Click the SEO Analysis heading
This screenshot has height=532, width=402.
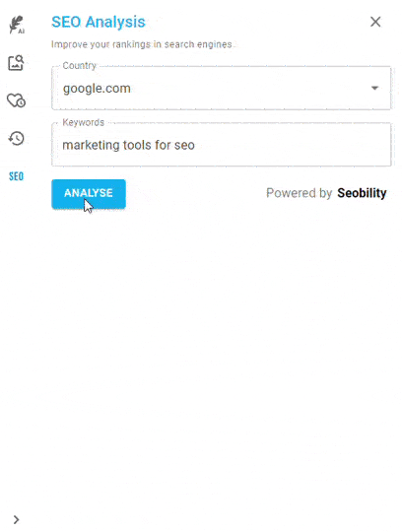point(99,22)
